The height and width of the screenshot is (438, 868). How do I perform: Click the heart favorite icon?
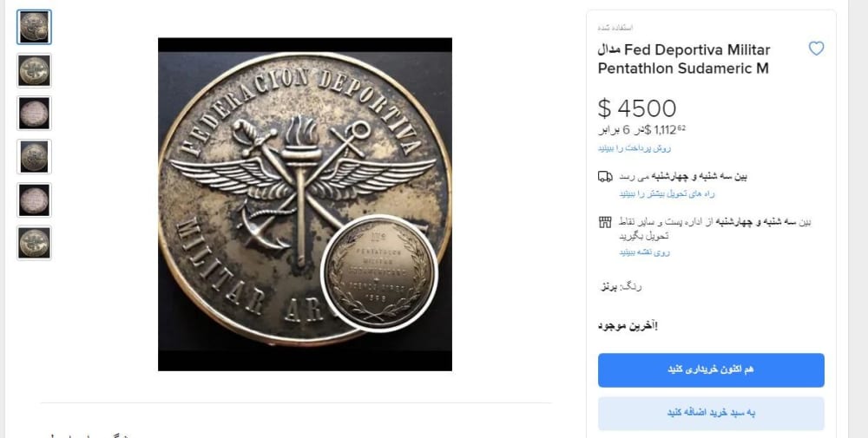(816, 49)
